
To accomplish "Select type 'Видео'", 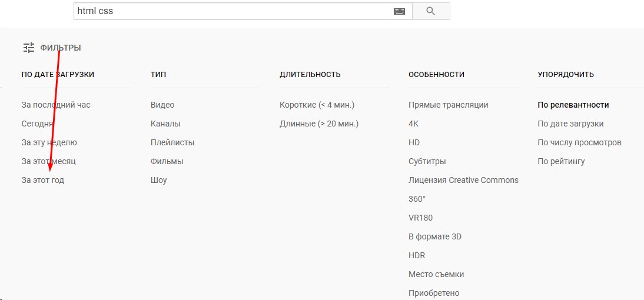I will pyautogui.click(x=162, y=105).
